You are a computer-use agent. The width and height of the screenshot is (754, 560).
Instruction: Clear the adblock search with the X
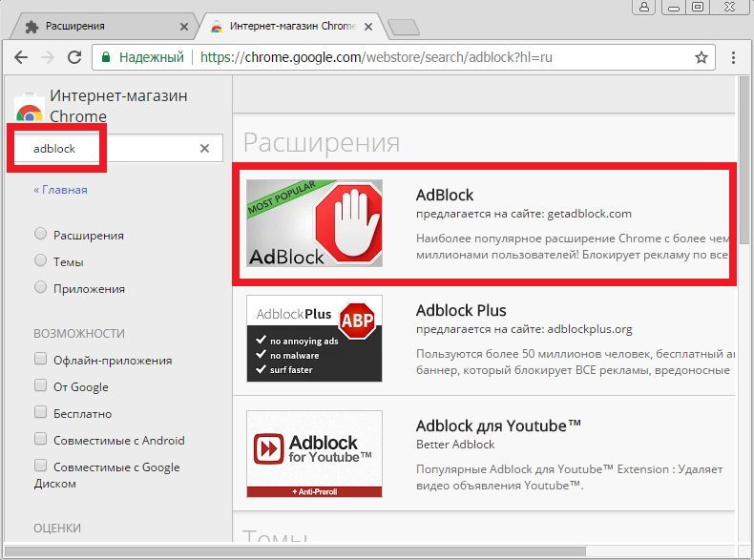coord(204,149)
